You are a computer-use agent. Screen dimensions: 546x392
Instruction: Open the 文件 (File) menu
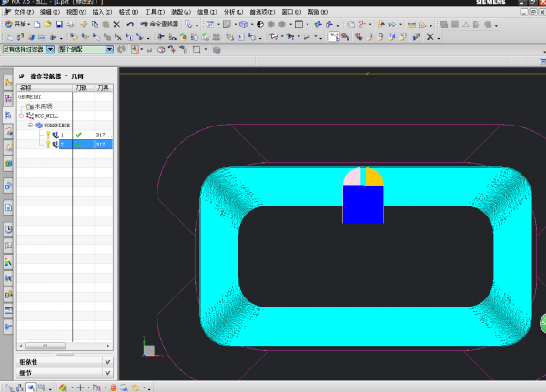tap(24, 12)
